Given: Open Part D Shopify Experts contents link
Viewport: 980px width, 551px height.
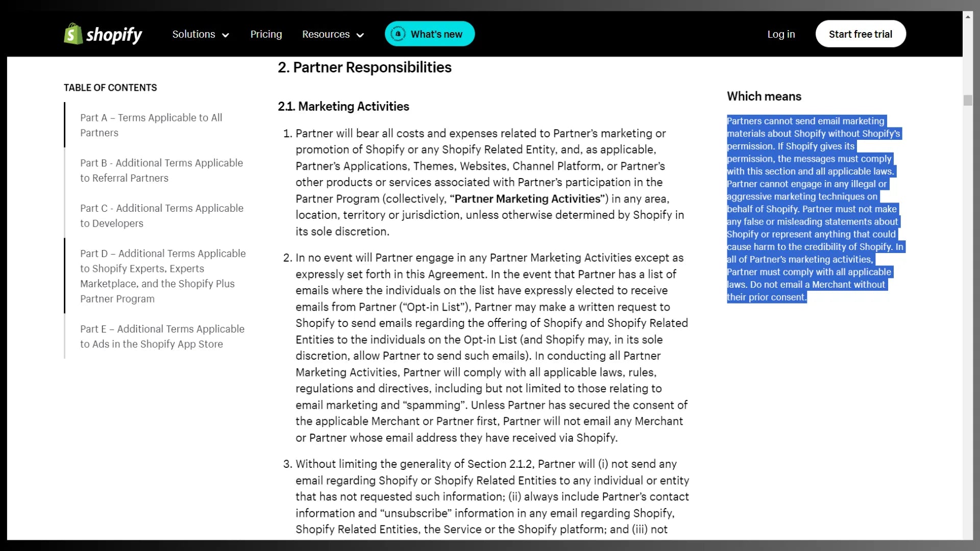Looking at the screenshot, I should pyautogui.click(x=163, y=276).
